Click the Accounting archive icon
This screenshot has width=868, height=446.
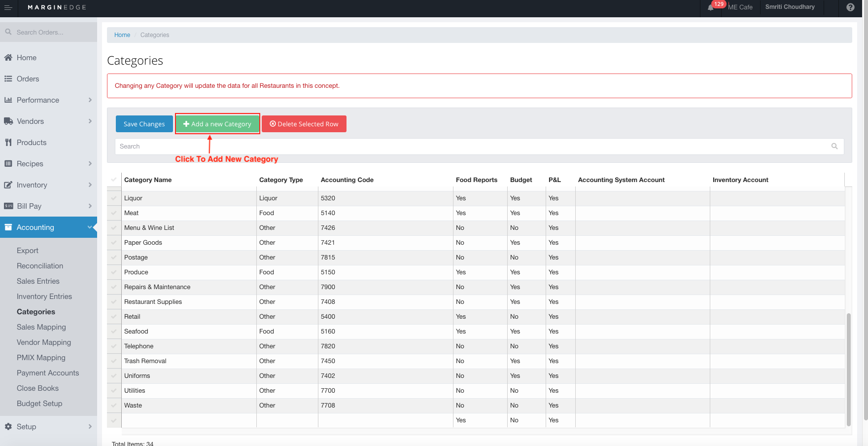click(8, 227)
